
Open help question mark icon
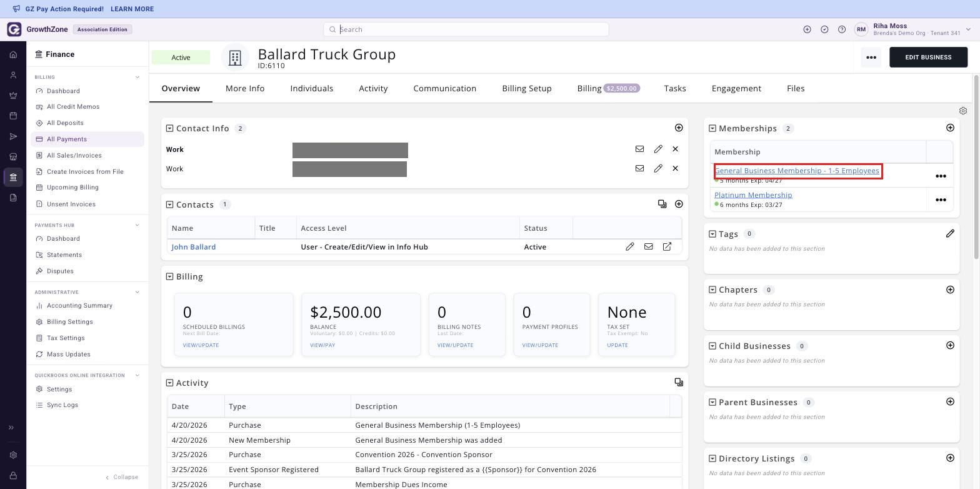[x=842, y=29]
